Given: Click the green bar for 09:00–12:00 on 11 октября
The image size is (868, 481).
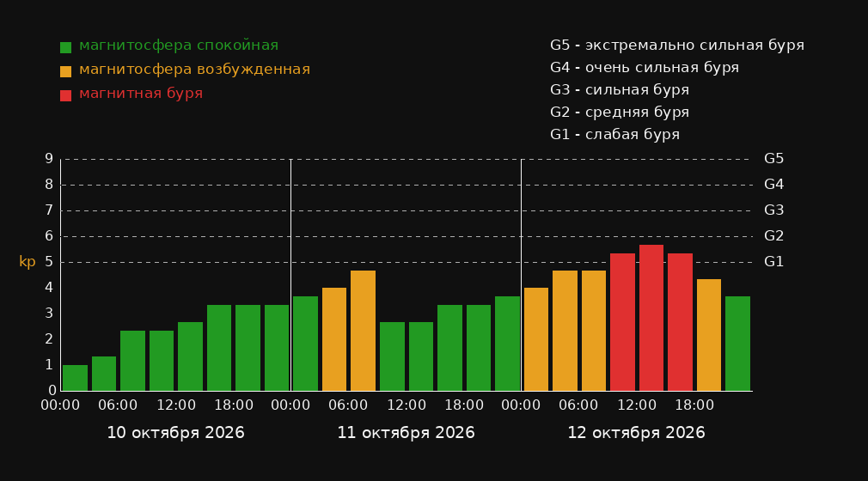Looking at the screenshot, I should 392,356.
